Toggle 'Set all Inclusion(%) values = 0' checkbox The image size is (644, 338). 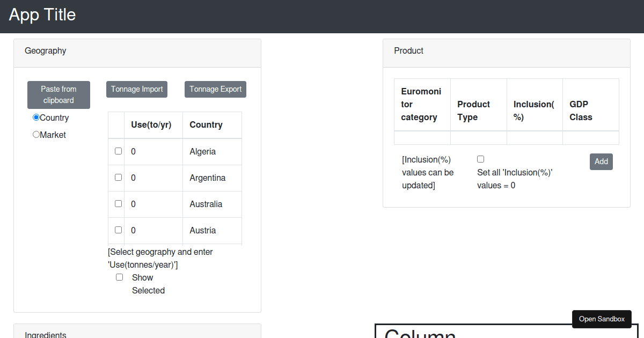pyautogui.click(x=480, y=158)
